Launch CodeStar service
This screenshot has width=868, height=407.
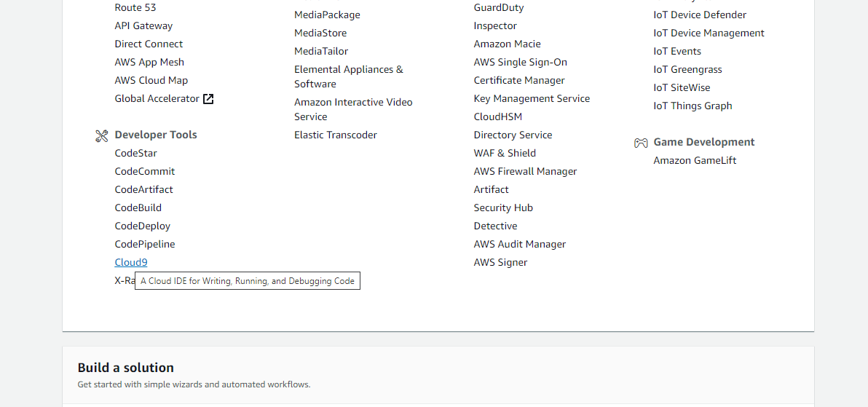coord(135,154)
